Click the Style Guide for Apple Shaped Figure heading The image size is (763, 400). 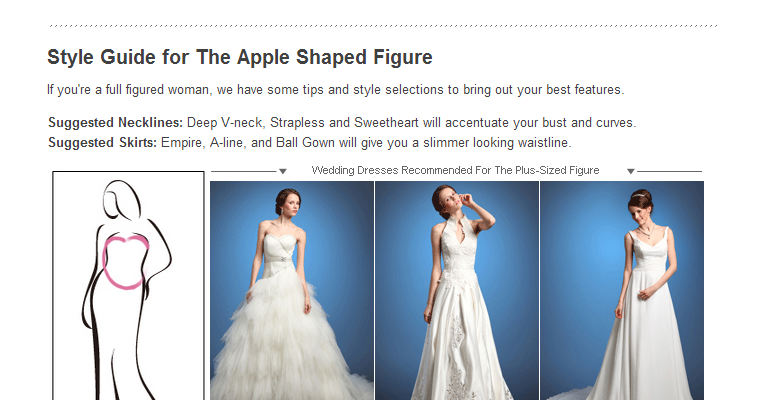pos(240,57)
